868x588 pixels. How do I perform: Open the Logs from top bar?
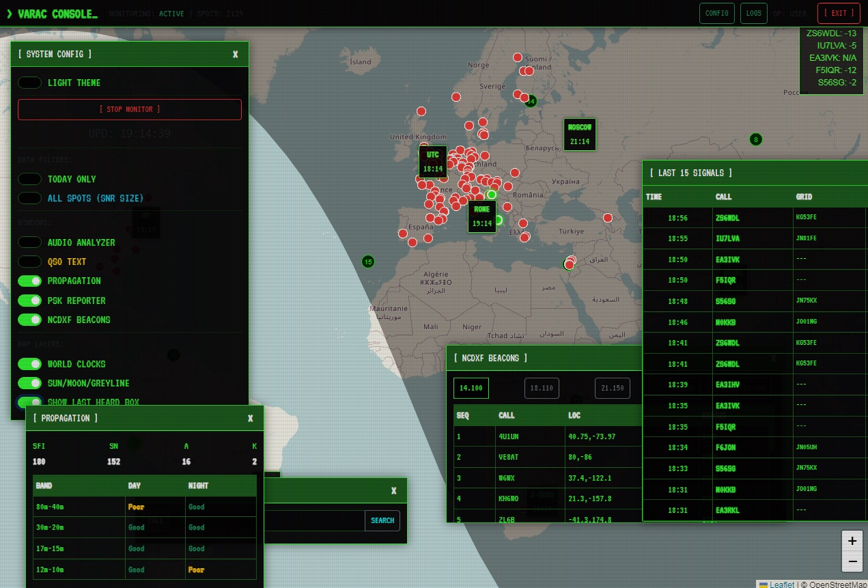point(754,13)
